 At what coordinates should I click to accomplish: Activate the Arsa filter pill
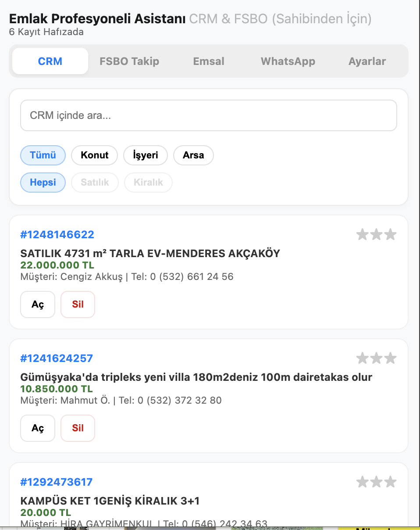click(x=193, y=155)
